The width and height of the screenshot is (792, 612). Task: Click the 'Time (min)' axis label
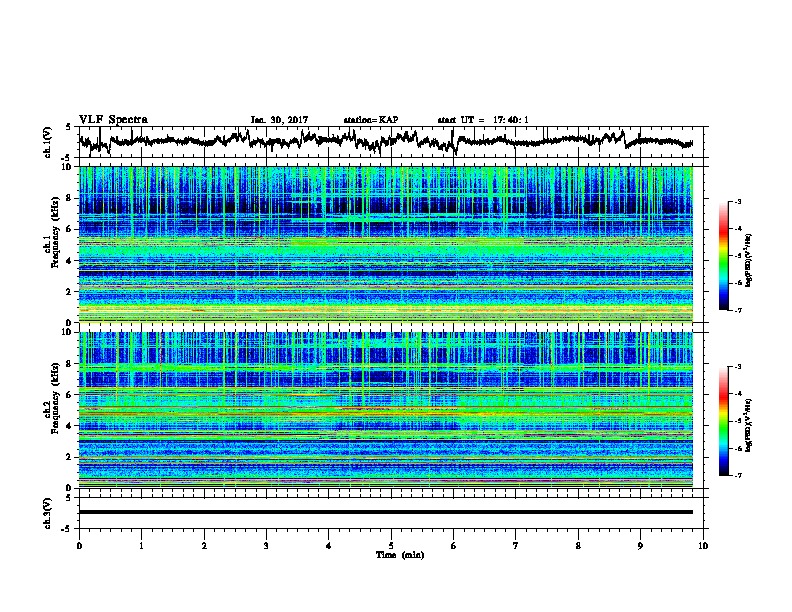click(x=400, y=555)
